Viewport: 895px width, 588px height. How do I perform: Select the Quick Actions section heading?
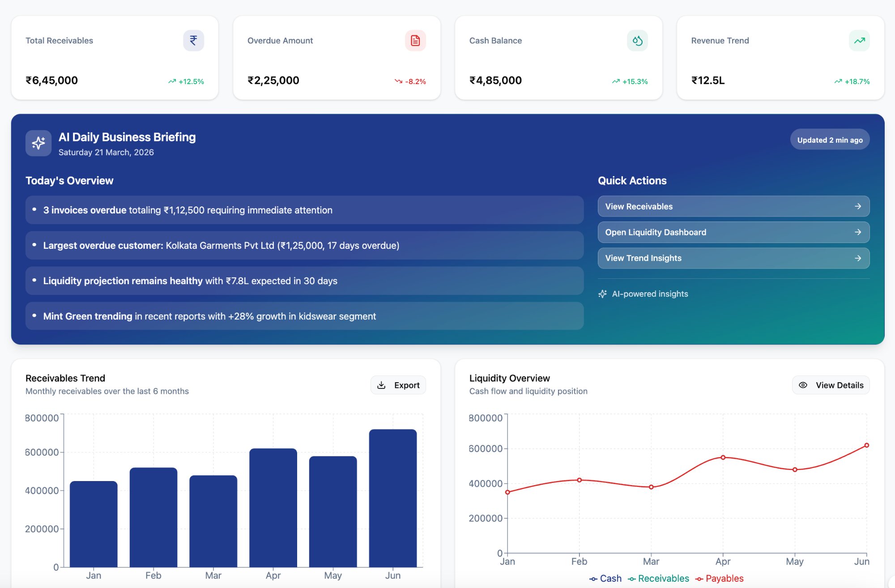coord(632,180)
